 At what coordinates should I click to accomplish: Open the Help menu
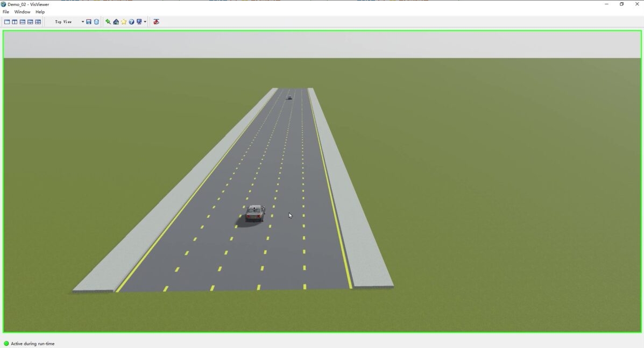pos(40,12)
